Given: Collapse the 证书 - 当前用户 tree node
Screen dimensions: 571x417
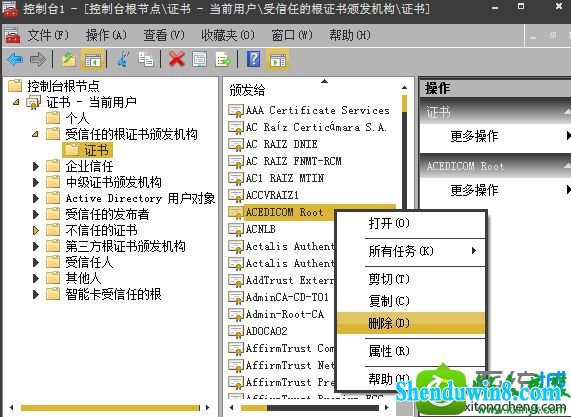Looking at the screenshot, I should tap(16, 102).
